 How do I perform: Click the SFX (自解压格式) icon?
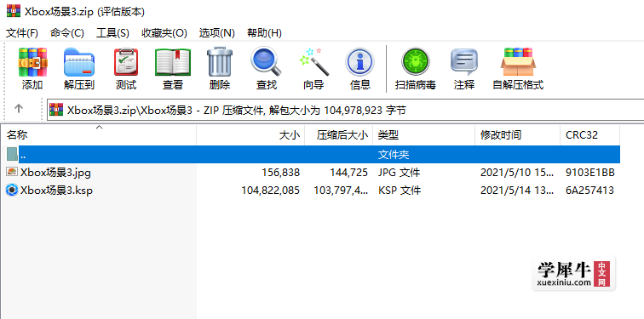click(518, 62)
